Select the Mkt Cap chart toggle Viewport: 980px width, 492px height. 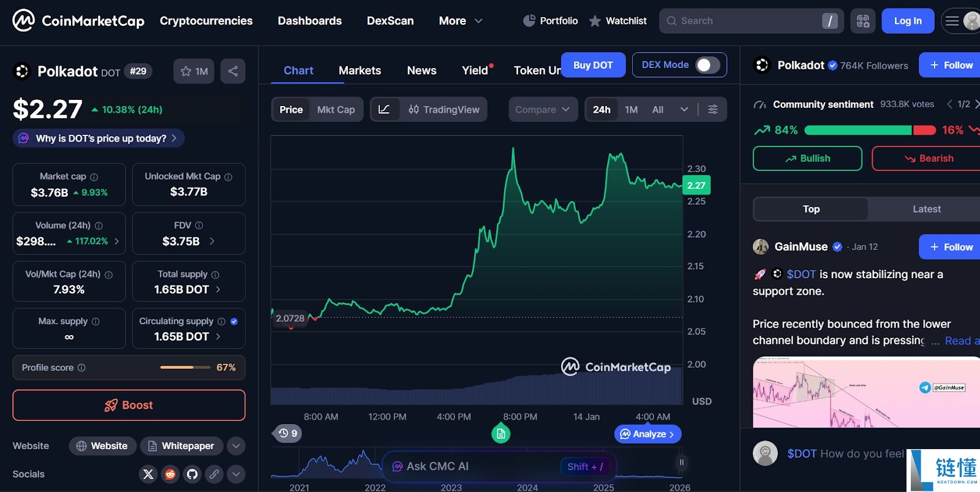tap(336, 110)
